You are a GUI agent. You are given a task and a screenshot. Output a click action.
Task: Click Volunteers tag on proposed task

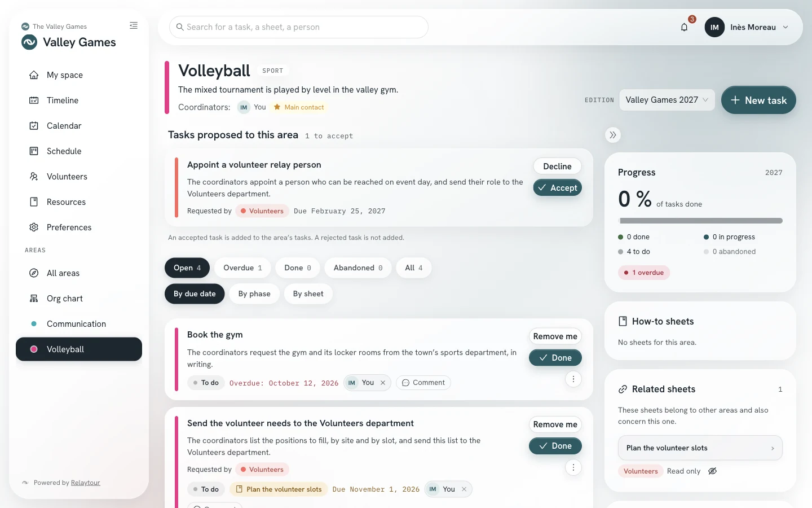(263, 211)
